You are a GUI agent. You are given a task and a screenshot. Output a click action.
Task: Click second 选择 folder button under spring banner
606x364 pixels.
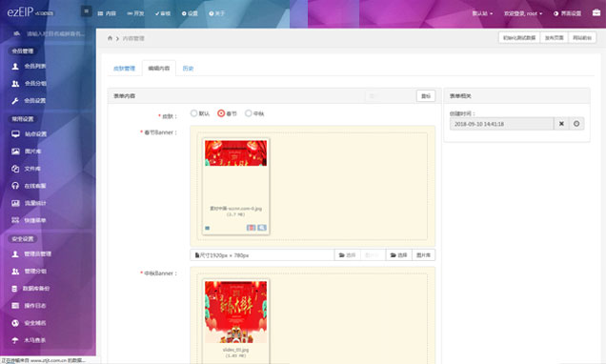click(398, 255)
